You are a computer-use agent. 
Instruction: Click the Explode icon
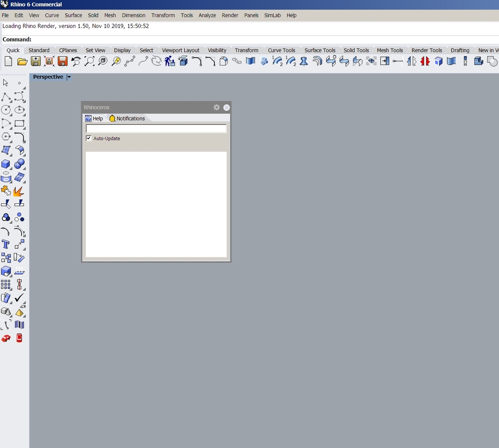[19, 191]
